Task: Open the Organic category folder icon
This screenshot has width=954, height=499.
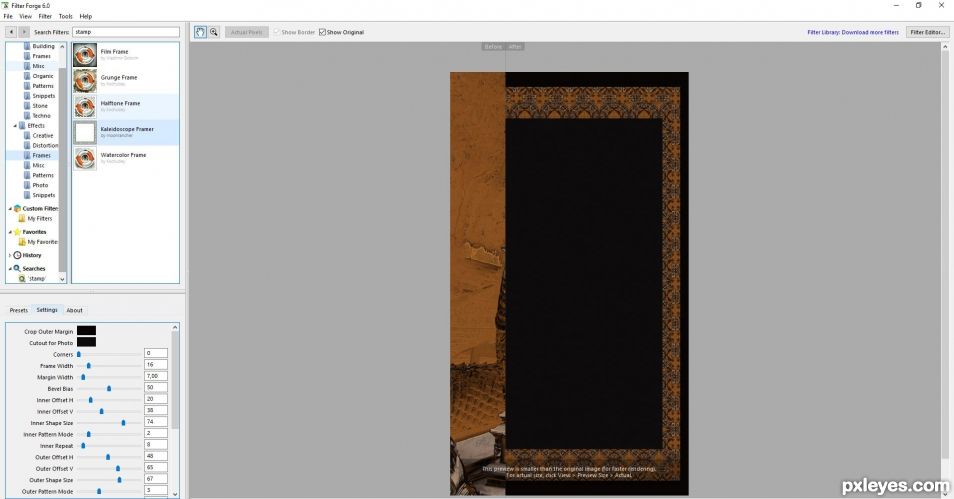Action: [27, 76]
